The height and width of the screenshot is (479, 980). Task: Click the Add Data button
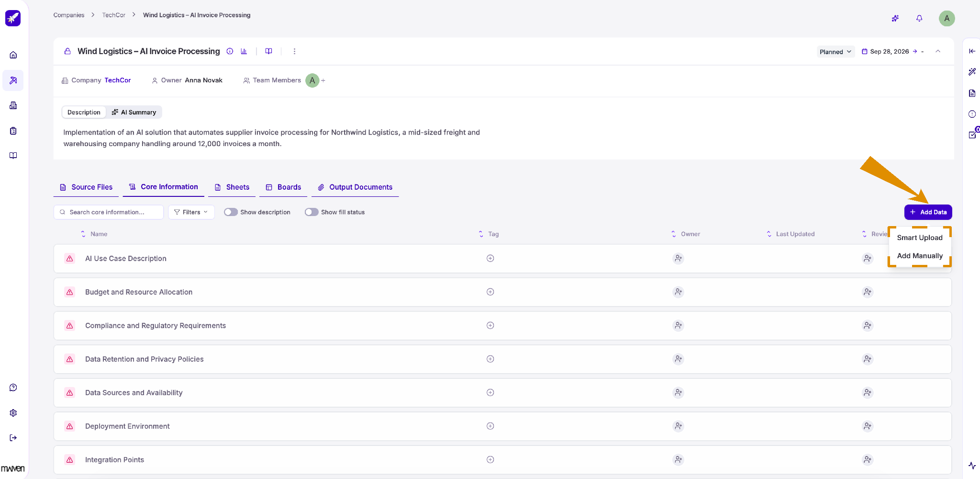pos(928,212)
